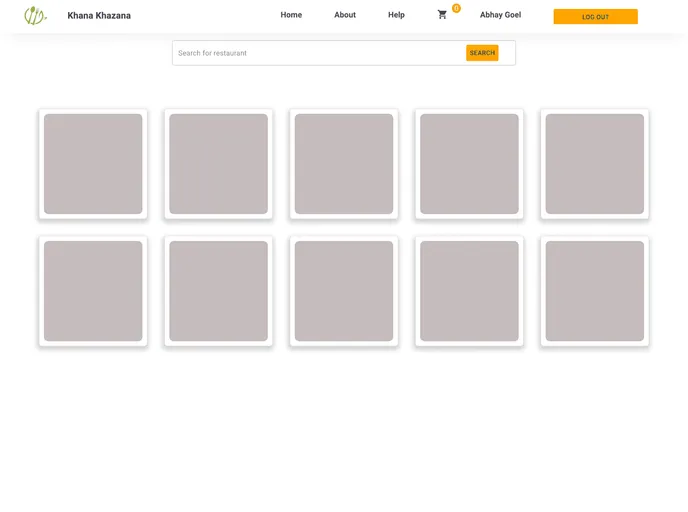This screenshot has width=688, height=512.
Task: Open the Abhay Goel profile link
Action: [500, 15]
